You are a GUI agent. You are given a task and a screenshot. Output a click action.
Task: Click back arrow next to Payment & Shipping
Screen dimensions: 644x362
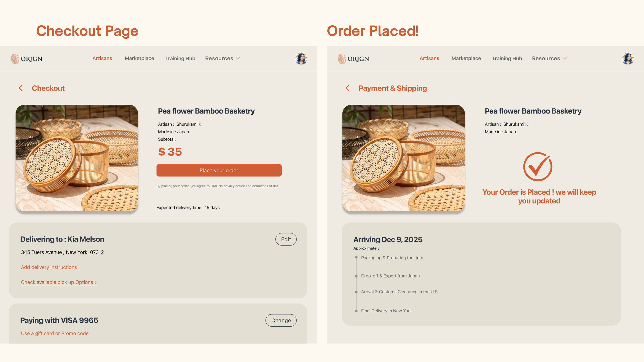[x=347, y=88]
